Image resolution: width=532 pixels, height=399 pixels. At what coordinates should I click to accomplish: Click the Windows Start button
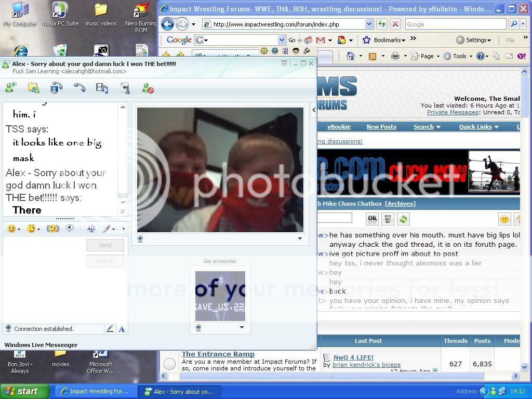(x=24, y=391)
